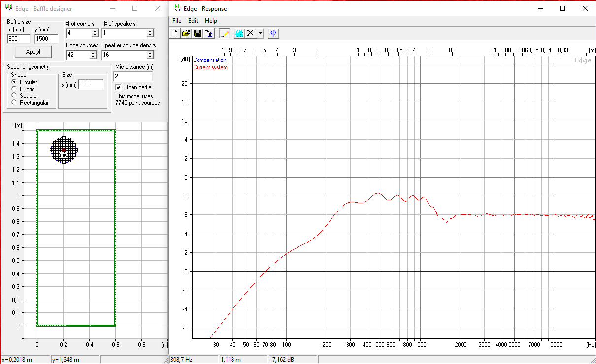Viewport: 596px width, 364px height.
Task: Click the speaker Size x input field
Action: [x=91, y=85]
